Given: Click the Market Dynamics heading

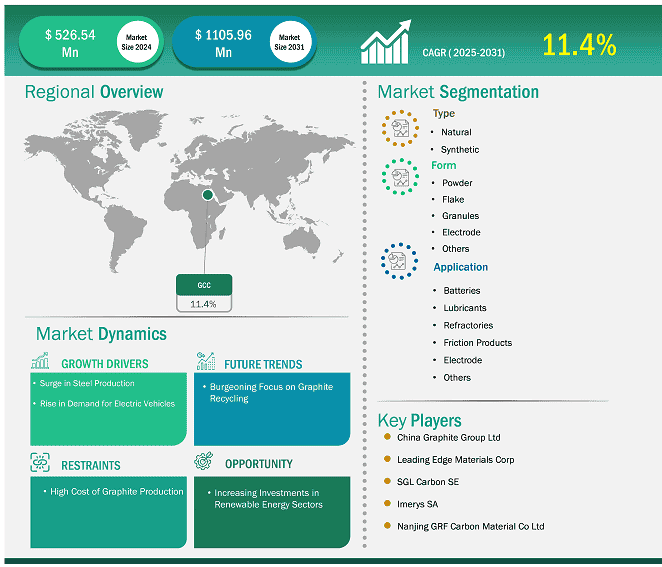Looking at the screenshot, I should (101, 333).
